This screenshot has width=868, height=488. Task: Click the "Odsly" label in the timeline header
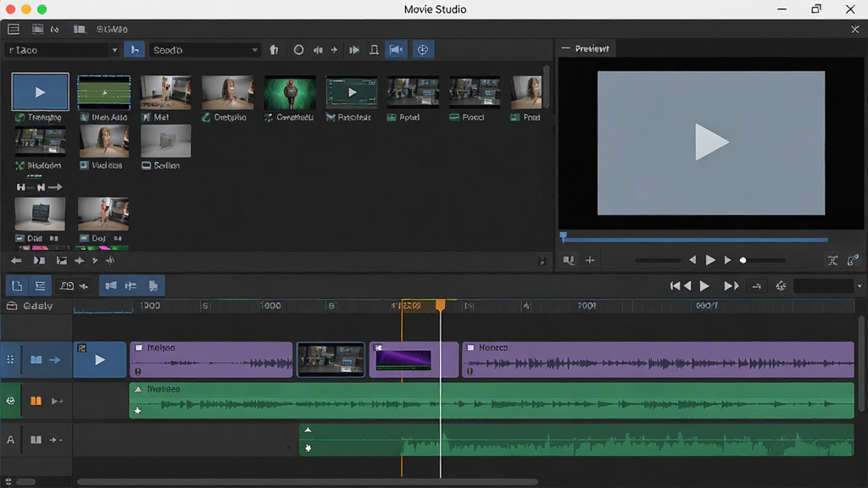[x=37, y=306]
